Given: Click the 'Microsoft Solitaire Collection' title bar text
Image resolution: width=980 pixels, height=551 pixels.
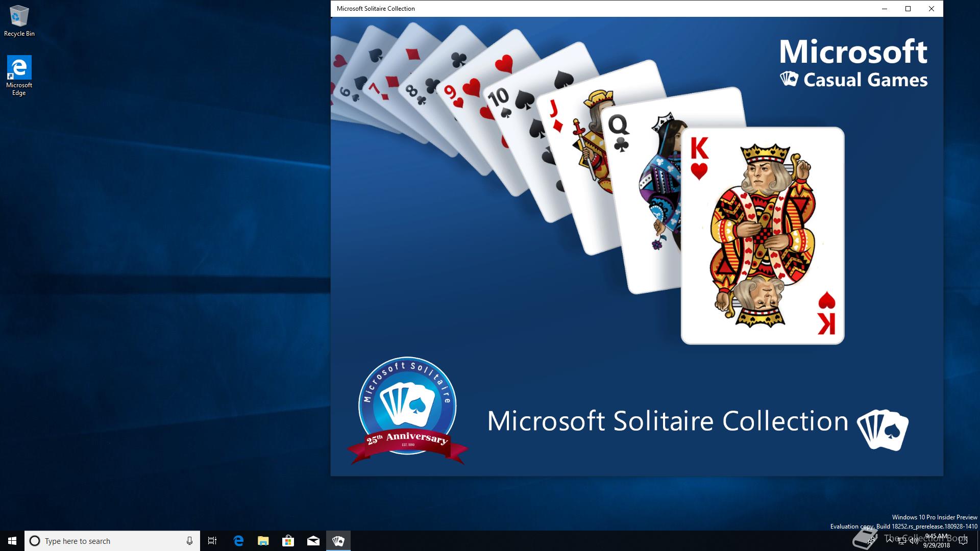Looking at the screenshot, I should click(376, 9).
